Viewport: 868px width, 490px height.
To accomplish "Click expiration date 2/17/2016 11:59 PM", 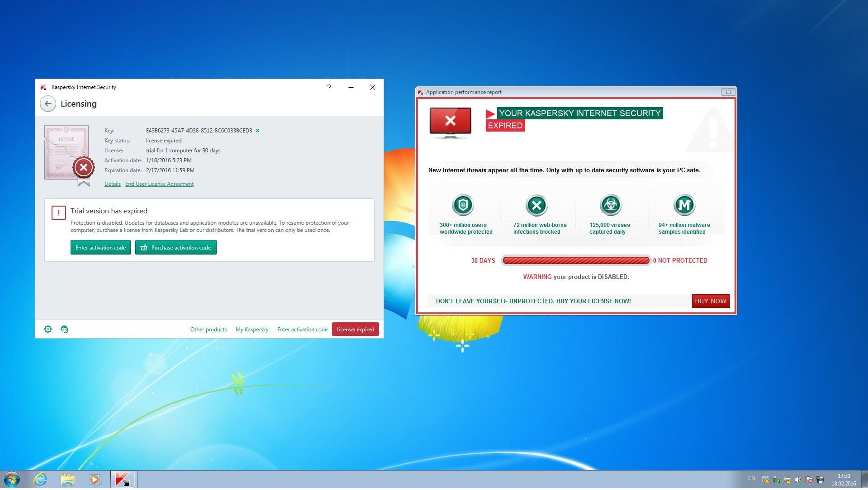I will coord(170,170).
